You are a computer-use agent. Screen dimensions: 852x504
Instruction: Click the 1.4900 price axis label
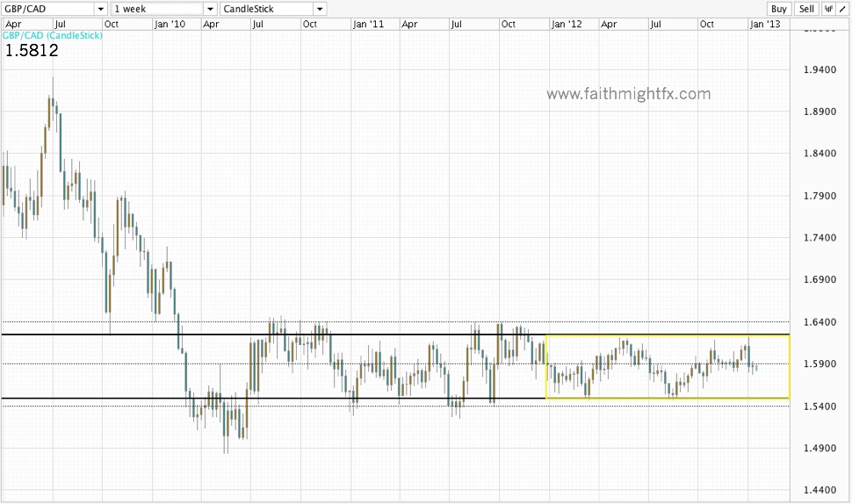pos(820,448)
